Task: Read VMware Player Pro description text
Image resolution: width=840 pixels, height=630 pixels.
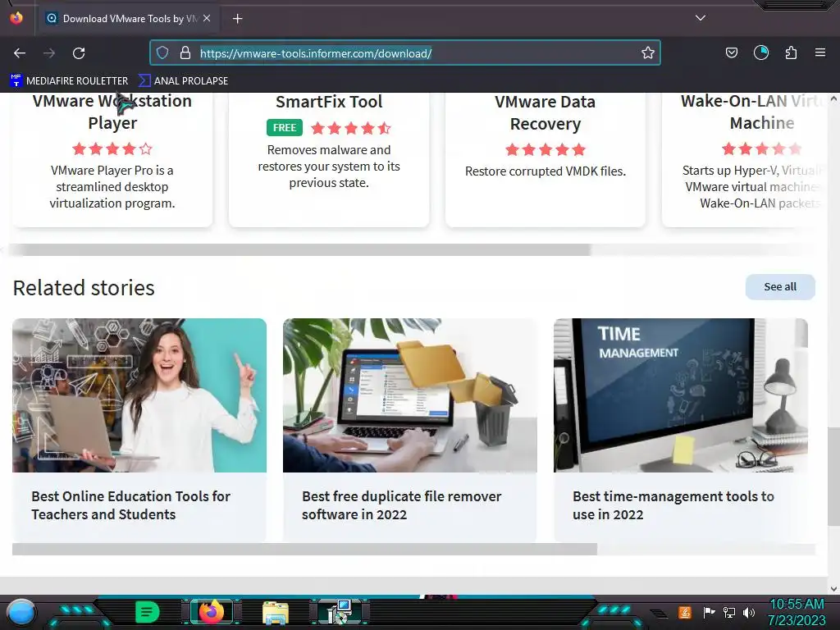Action: (x=112, y=186)
